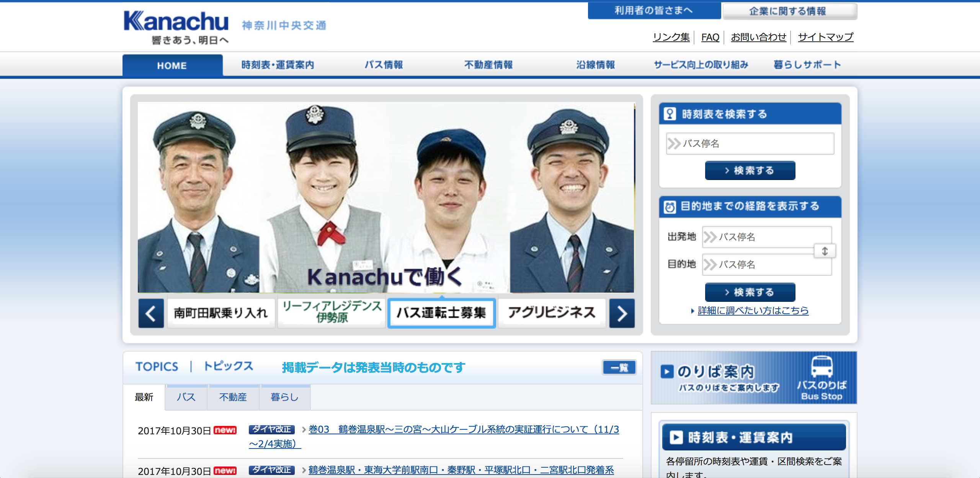Select バス topics tab
The image size is (980, 478).
(x=186, y=397)
